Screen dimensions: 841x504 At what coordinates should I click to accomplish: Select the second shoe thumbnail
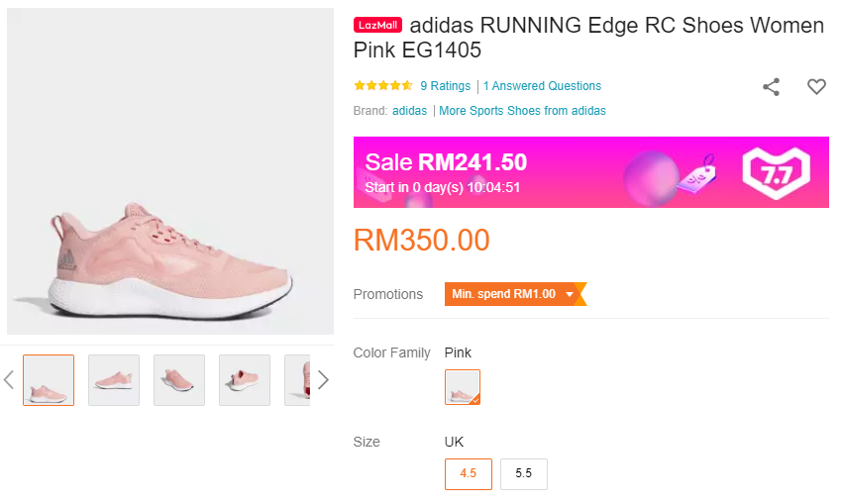114,380
